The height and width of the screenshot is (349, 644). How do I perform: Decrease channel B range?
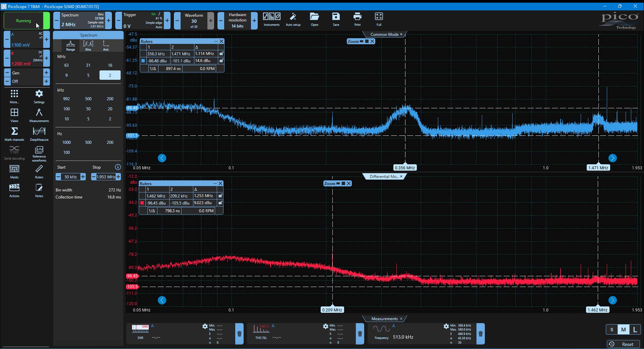(7, 58)
